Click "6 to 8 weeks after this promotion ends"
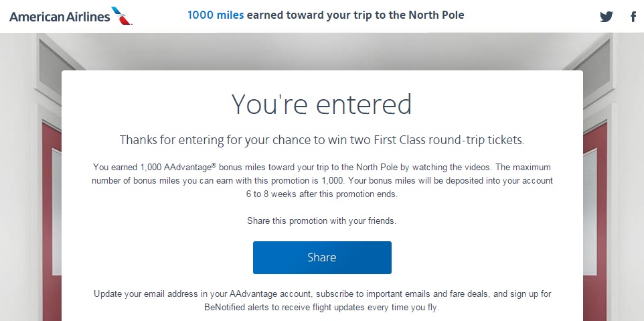 tap(321, 194)
